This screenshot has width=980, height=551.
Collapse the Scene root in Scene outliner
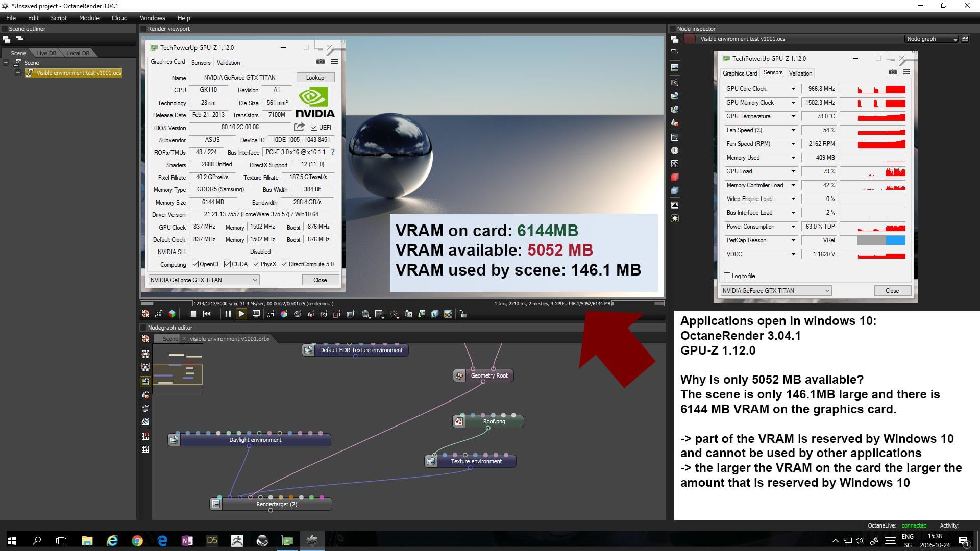pos(6,63)
